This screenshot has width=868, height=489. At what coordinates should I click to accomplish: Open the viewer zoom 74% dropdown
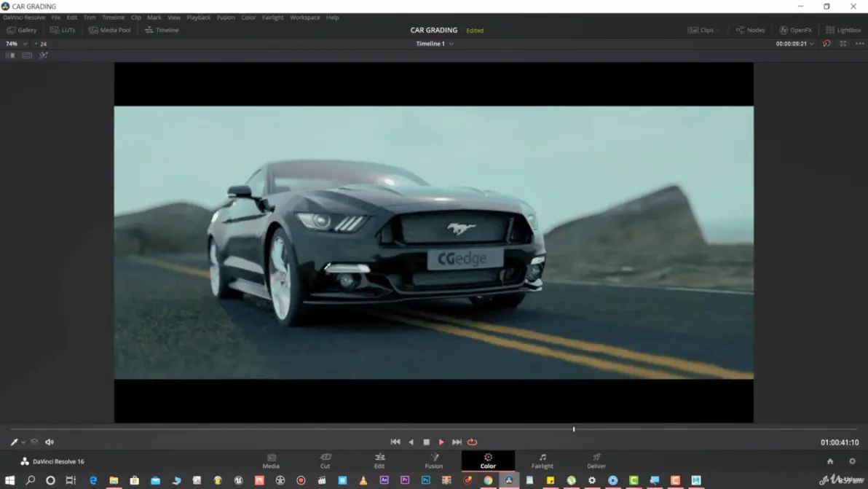16,44
